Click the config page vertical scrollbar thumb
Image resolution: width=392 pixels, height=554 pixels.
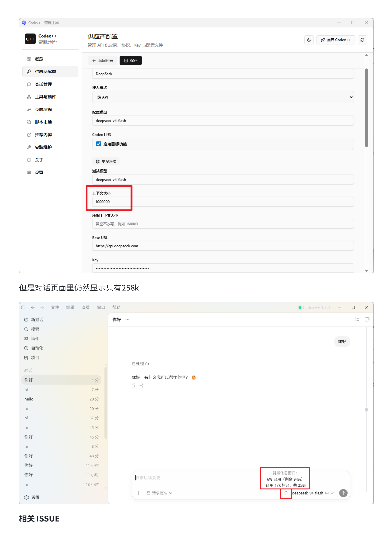pos(366,108)
